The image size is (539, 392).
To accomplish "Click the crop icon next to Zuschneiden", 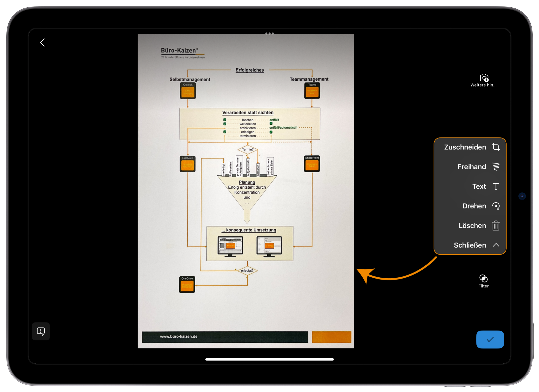I will coord(496,147).
